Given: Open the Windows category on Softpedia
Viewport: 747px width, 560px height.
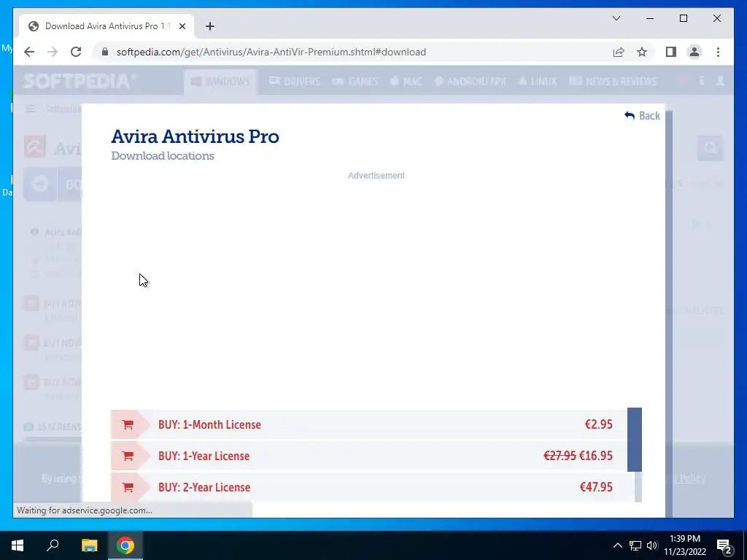Looking at the screenshot, I should 220,82.
